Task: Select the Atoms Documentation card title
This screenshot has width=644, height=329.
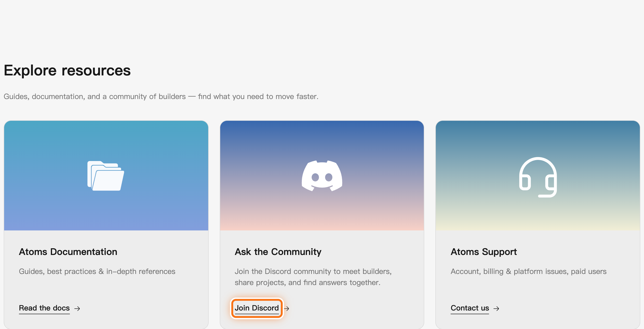Action: pyautogui.click(x=68, y=252)
